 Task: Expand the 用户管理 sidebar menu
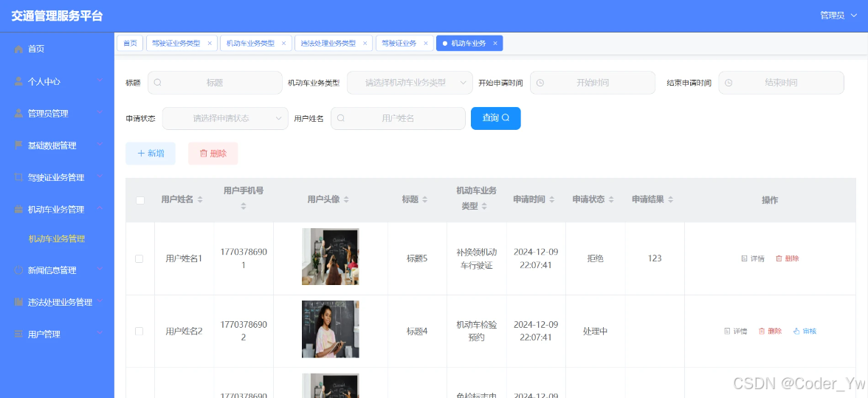[x=100, y=333]
